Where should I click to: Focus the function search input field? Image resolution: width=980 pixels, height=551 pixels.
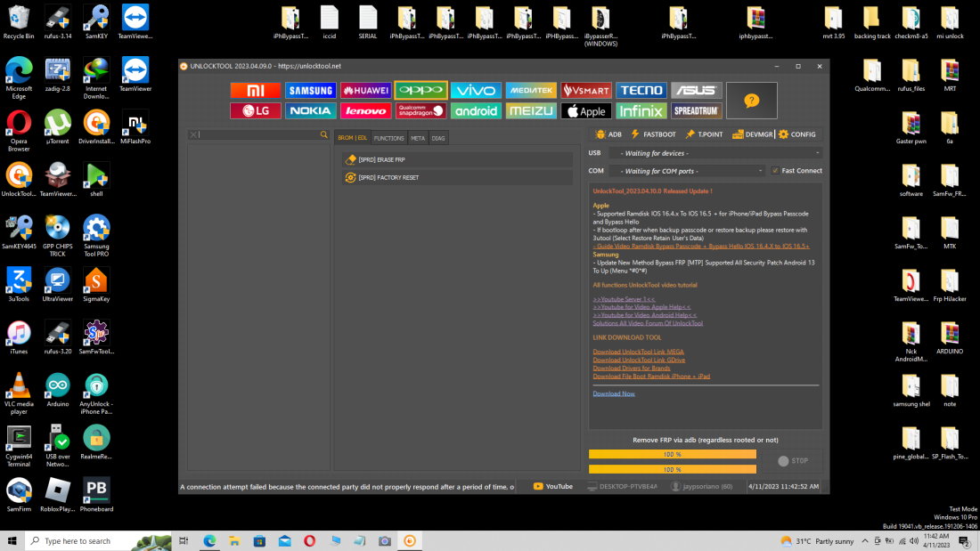pos(258,134)
